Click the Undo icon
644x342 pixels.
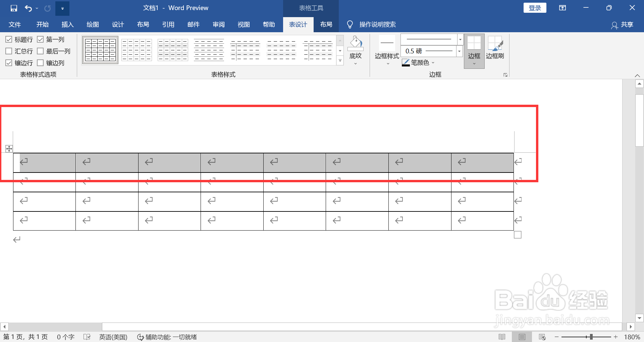click(x=29, y=8)
